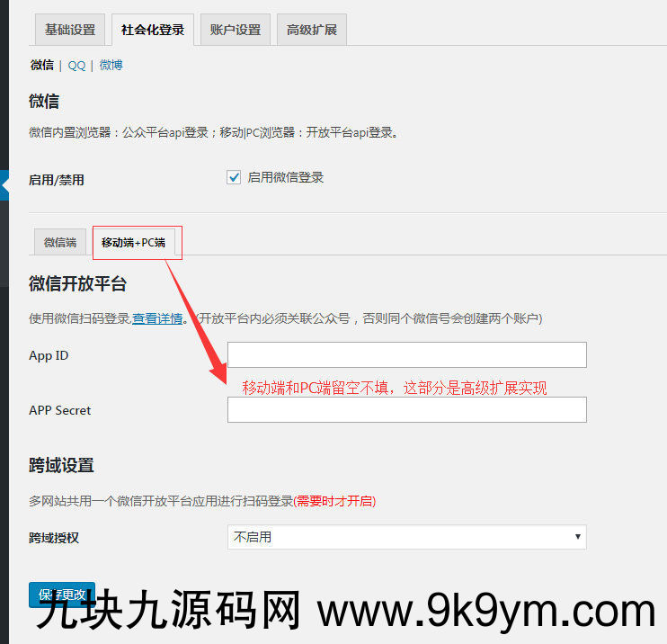Open the 微博 login settings link
This screenshot has height=644, width=667.
(x=111, y=65)
